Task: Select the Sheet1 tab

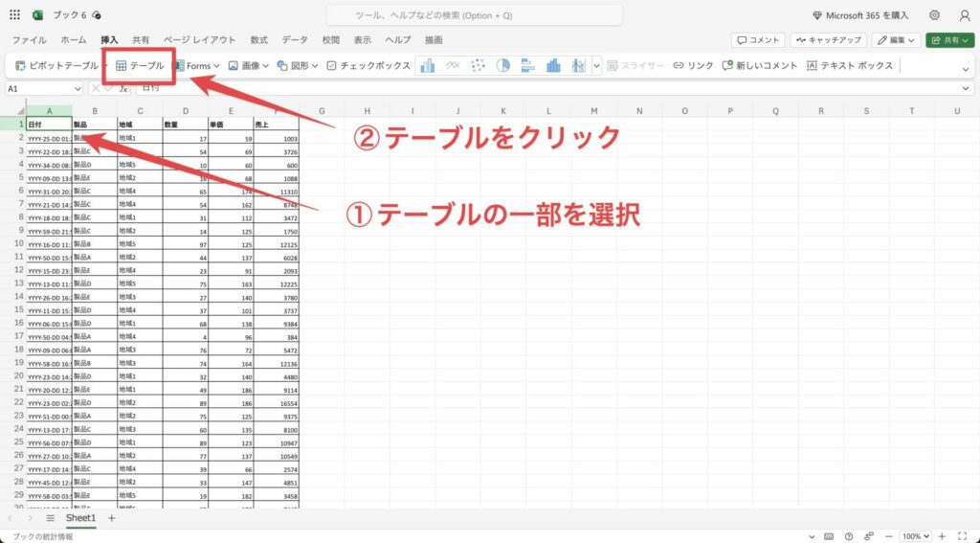Action: pos(81,518)
